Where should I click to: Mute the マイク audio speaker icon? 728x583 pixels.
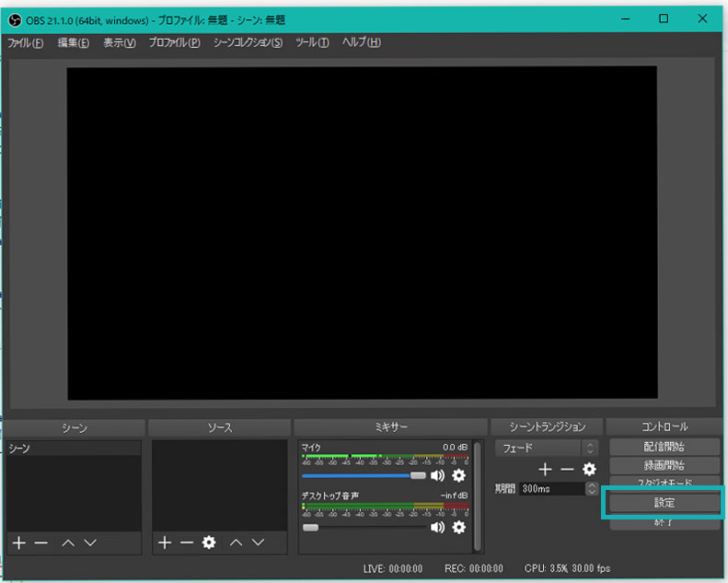tap(437, 475)
